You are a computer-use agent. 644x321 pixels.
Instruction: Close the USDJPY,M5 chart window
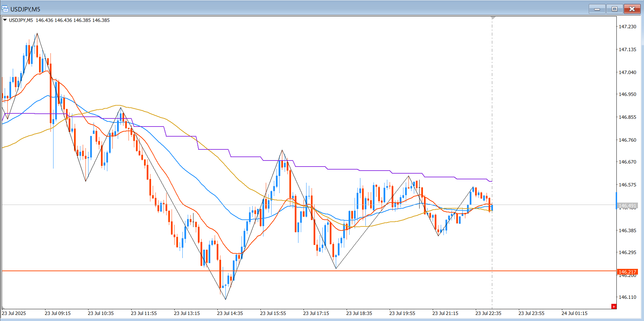pos(632,9)
